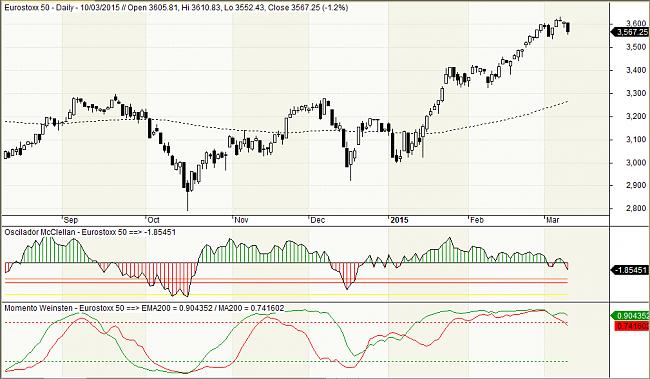This screenshot has height=379, width=650.
Task: Click the 3,000 price axis label
Action: click(x=636, y=163)
